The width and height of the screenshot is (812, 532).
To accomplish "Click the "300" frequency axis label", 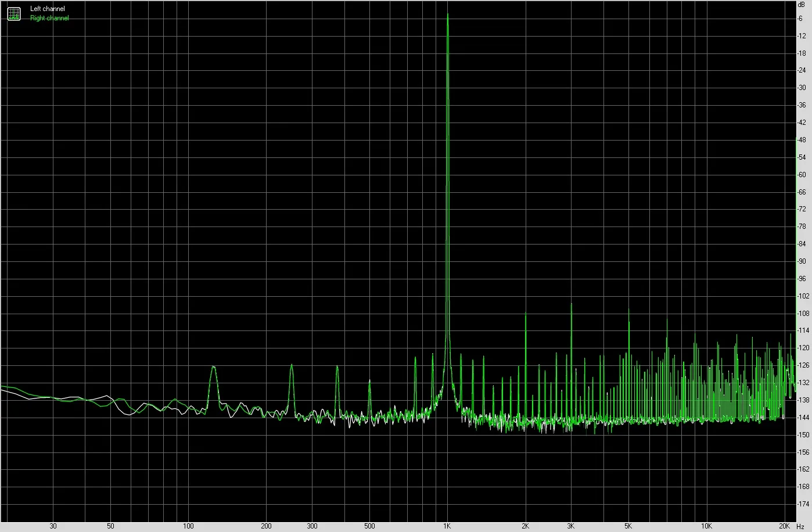I will (312, 526).
